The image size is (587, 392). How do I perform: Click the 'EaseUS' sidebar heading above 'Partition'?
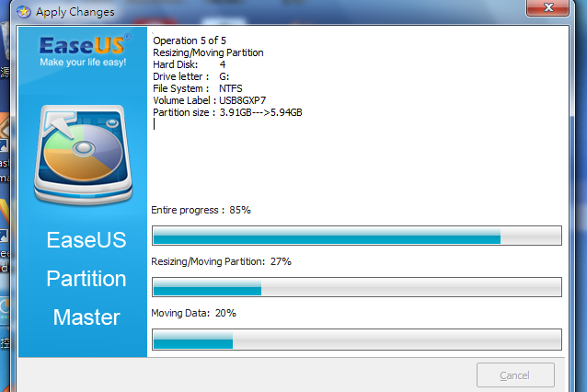coord(86,239)
